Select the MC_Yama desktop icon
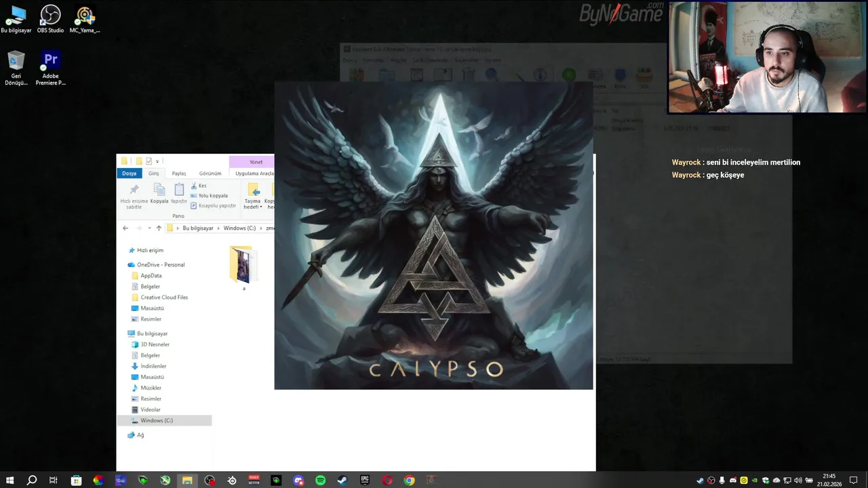 (x=85, y=19)
